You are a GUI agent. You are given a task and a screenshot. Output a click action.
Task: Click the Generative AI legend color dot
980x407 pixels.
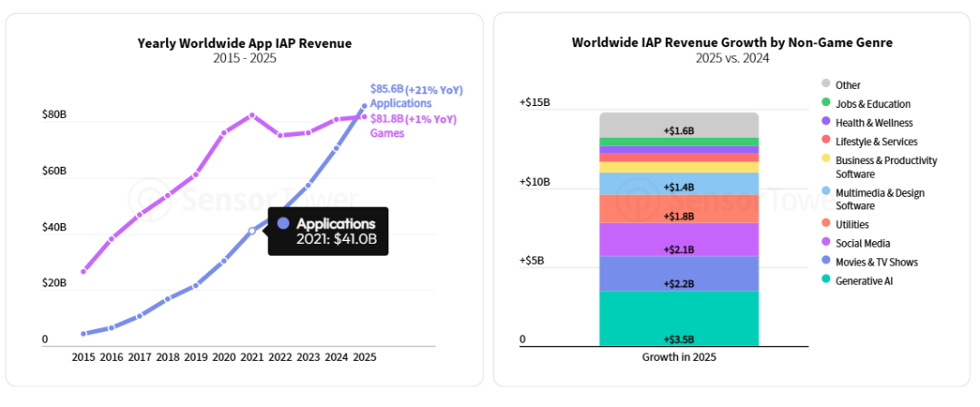[x=826, y=281]
